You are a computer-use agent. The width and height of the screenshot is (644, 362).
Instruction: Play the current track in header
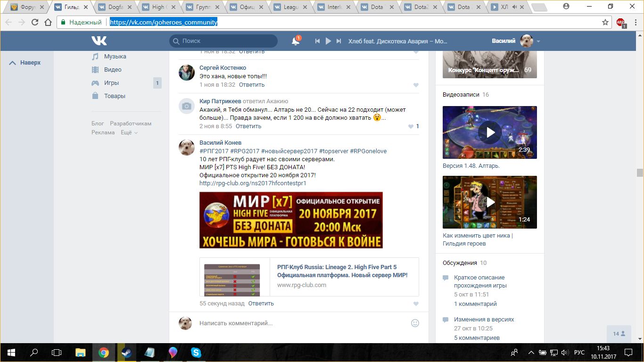tap(328, 41)
